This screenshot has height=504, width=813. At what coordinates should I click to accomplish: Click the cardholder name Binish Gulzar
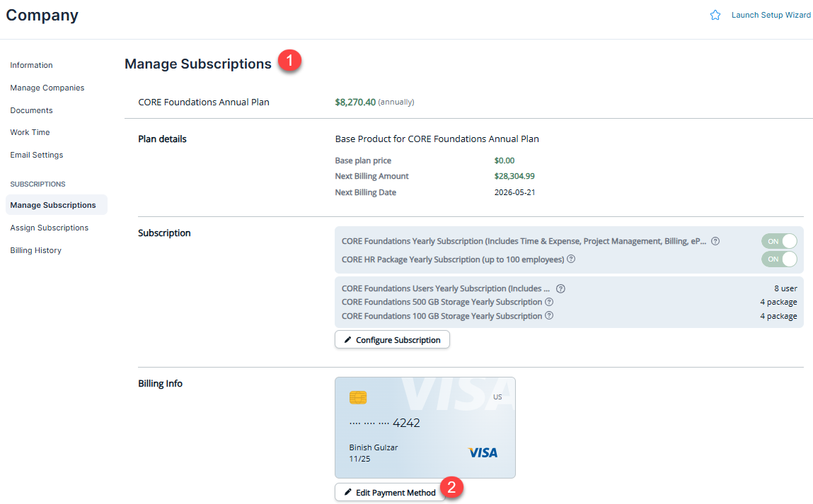[x=374, y=447]
